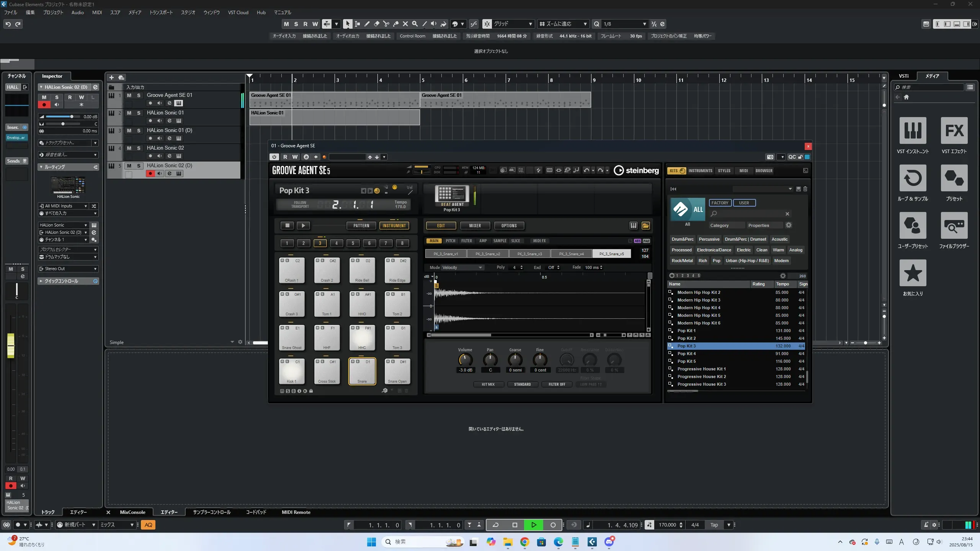Select the Zoom magnifier tool
This screenshot has width=980, height=551.
pyautogui.click(x=415, y=24)
